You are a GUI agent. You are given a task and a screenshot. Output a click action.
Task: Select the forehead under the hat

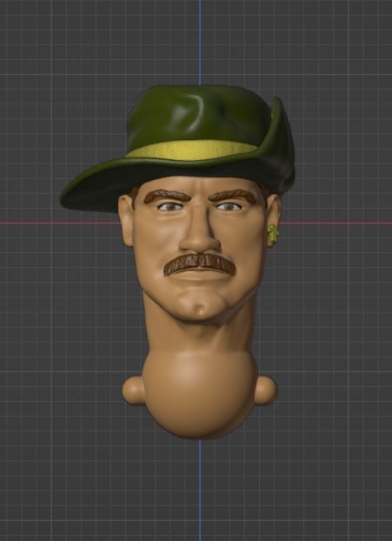tap(200, 184)
